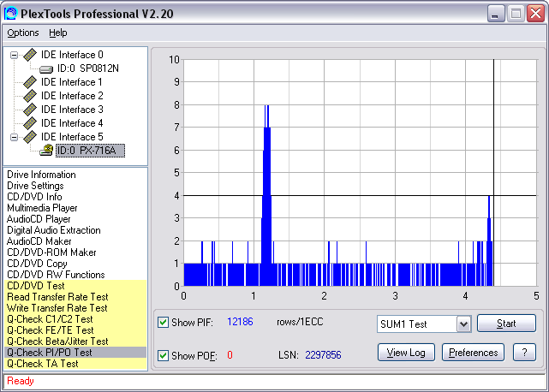Collapse the IDE Interface 0 tree node
549x392 pixels.
pyautogui.click(x=14, y=55)
